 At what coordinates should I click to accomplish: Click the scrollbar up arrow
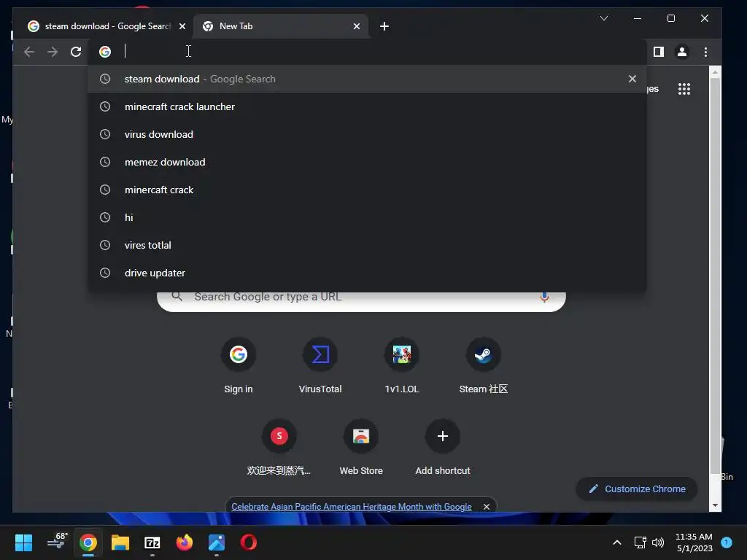[x=715, y=72]
